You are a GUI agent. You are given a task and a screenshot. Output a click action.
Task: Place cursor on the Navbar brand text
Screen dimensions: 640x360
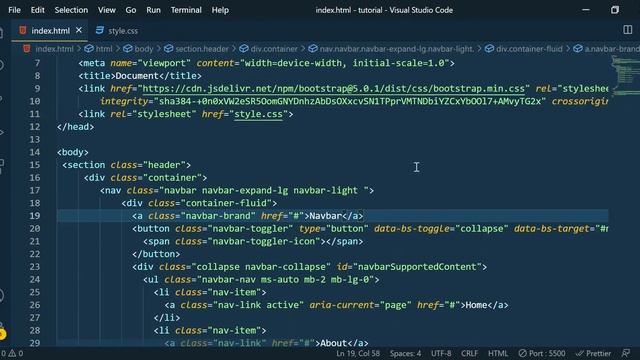tap(325, 216)
